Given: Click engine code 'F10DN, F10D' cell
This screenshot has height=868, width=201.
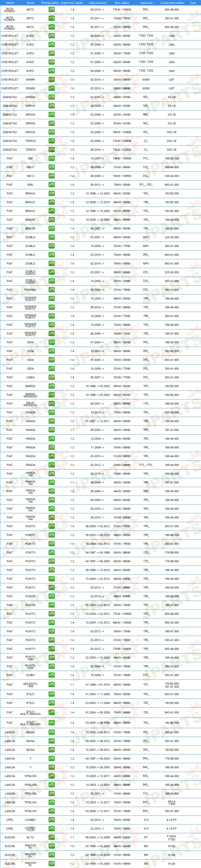Looking at the screenshot, I should pos(172,837).
